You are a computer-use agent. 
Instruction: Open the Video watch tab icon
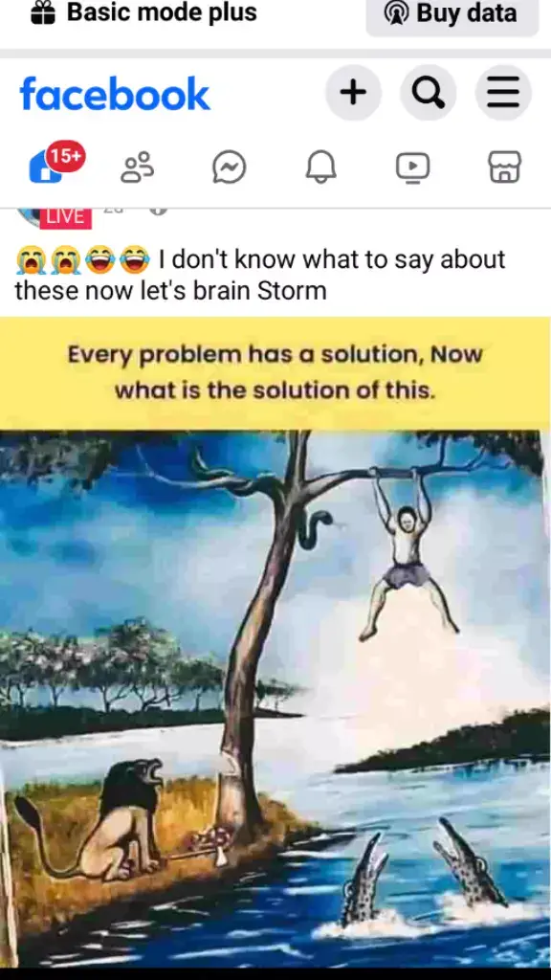[x=413, y=167]
